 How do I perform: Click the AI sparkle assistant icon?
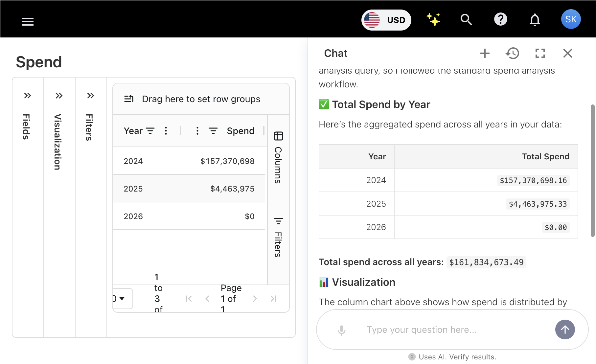(433, 20)
